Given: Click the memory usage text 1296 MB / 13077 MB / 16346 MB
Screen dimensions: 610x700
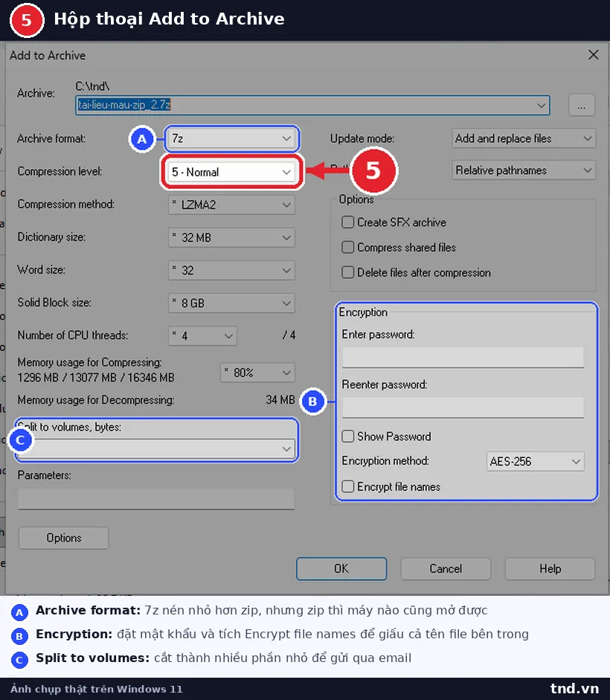Looking at the screenshot, I should 96,378.
